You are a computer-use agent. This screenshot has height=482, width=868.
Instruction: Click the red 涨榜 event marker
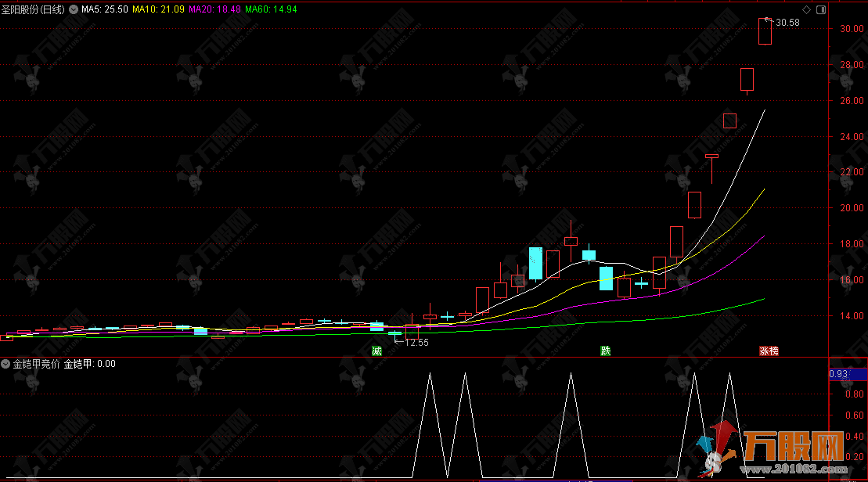coord(769,351)
